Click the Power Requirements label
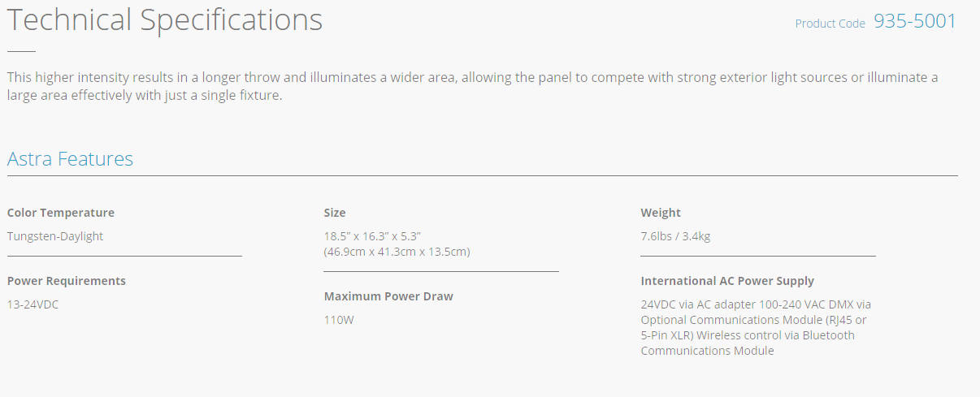 click(67, 281)
